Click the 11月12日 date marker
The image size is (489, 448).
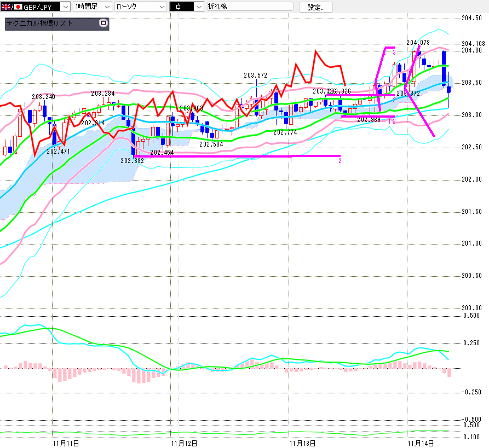pos(184,443)
